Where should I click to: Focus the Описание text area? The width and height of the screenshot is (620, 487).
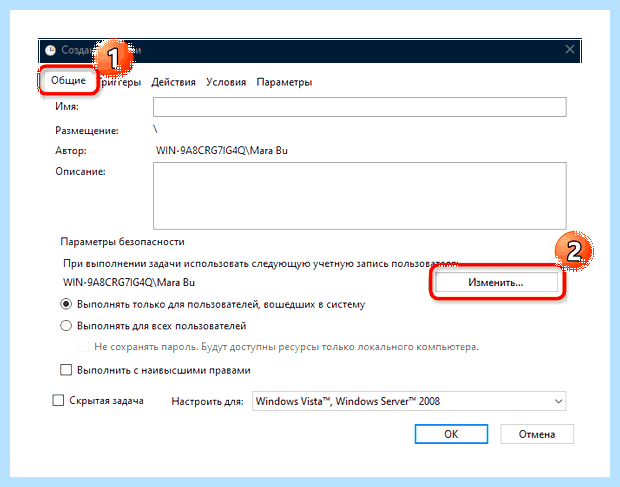point(359,196)
